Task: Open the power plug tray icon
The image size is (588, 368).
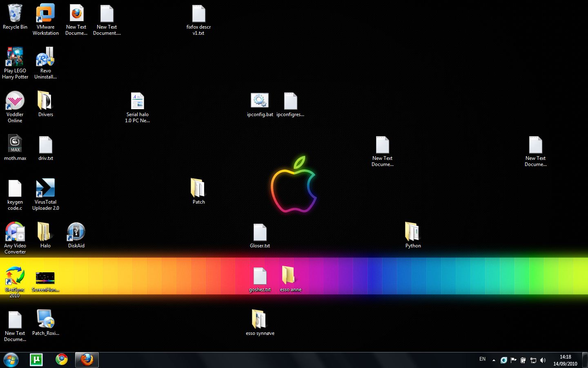Action: click(523, 360)
